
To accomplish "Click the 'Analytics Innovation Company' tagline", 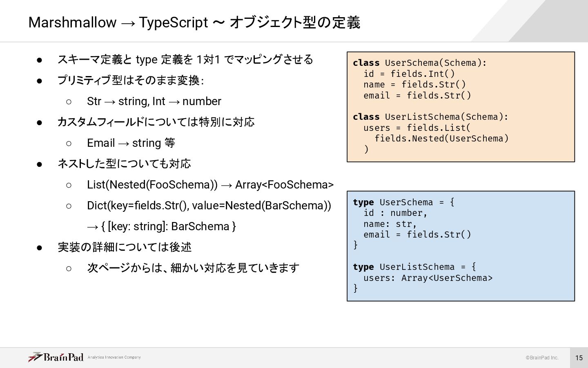I will pos(114,357).
